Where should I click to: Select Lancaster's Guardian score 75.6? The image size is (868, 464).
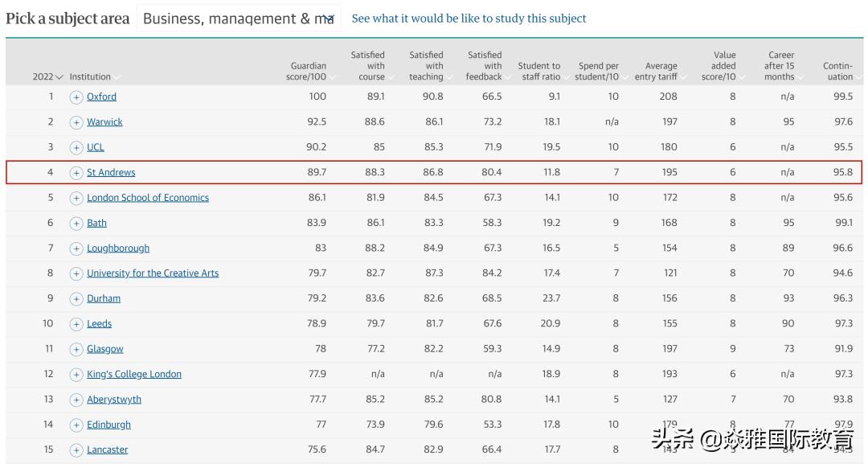pyautogui.click(x=317, y=450)
